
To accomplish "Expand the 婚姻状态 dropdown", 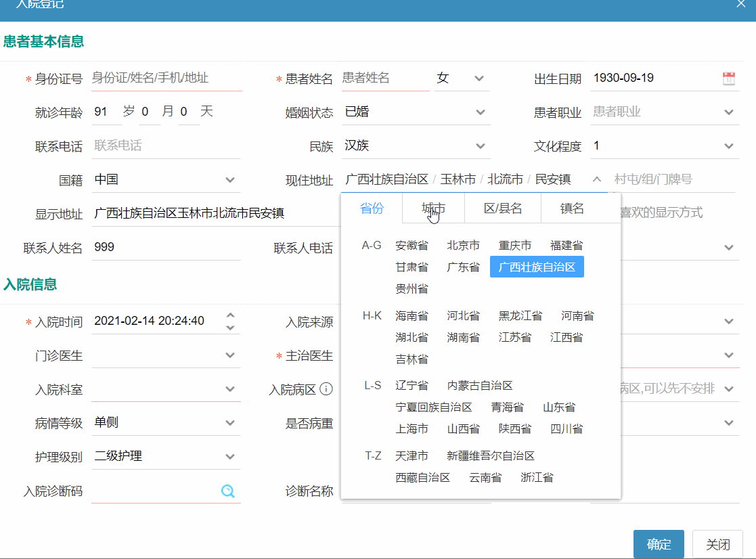I will [x=481, y=112].
